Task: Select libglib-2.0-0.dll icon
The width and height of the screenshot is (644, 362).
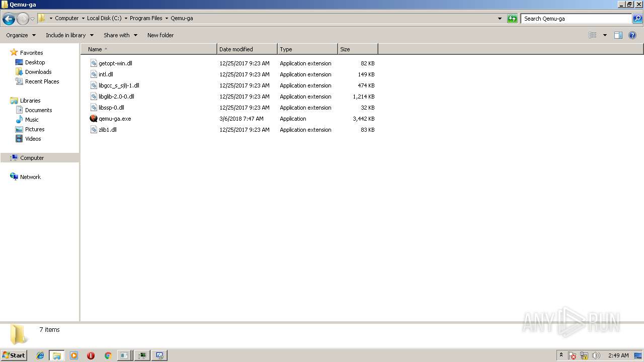Action: pyautogui.click(x=94, y=97)
